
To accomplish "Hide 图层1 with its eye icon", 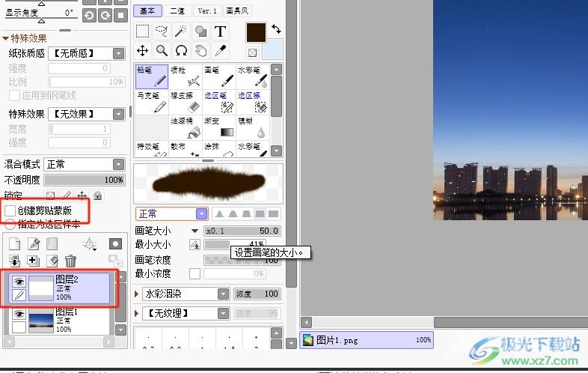I will point(19,314).
